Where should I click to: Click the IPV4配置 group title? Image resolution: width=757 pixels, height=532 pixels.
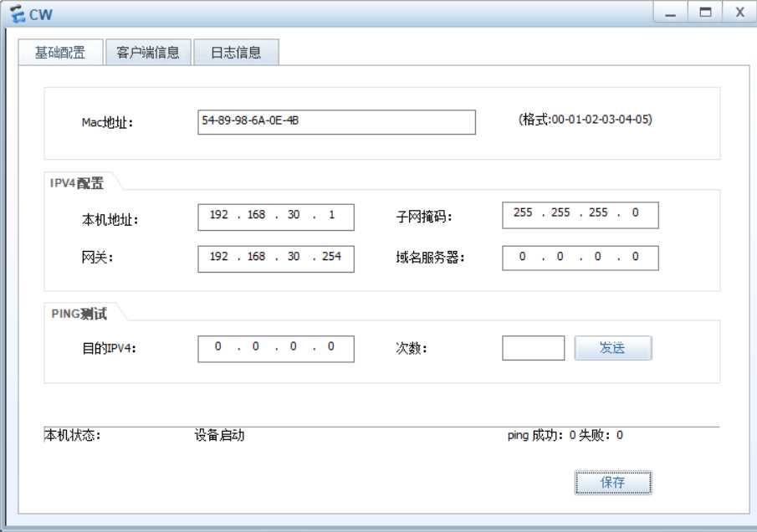click(77, 183)
